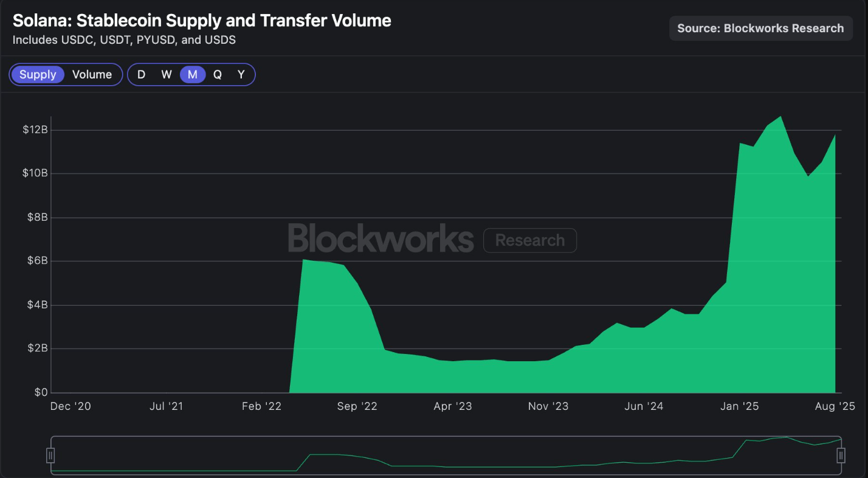The image size is (868, 478).
Task: Click the Blockworks watermark logo
Action: tap(381, 238)
